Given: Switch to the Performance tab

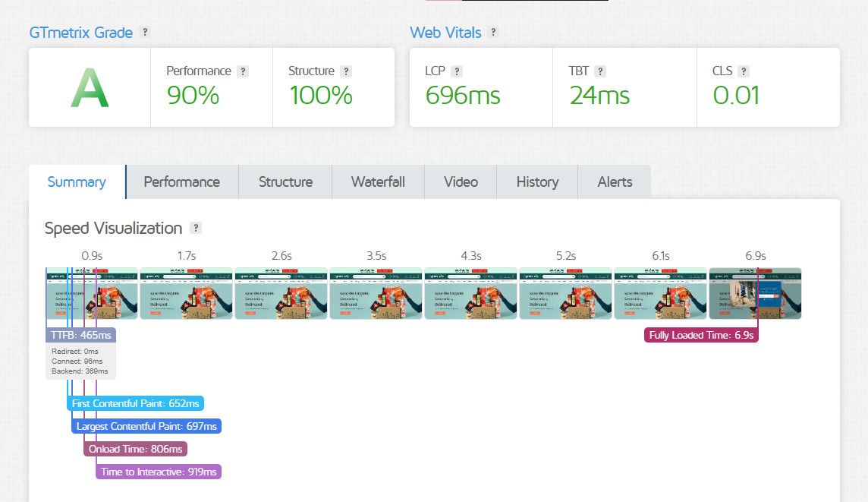Looking at the screenshot, I should point(181,182).
